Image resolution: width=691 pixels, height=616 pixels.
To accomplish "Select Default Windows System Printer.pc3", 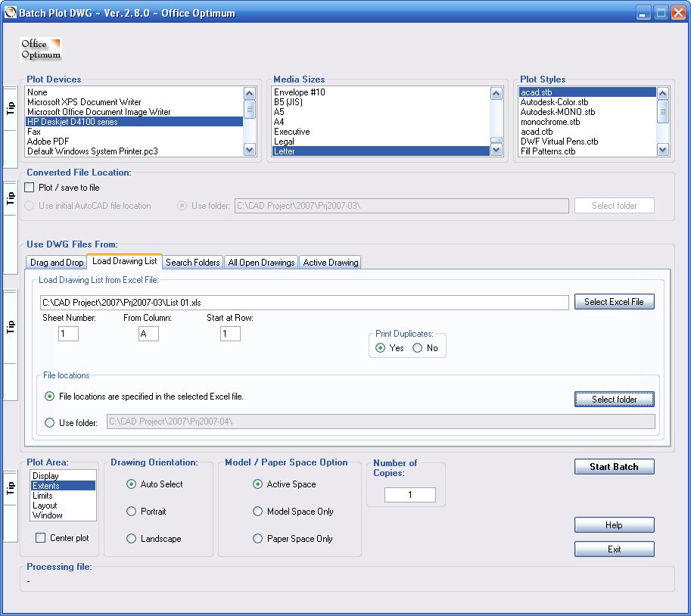I will point(134,151).
